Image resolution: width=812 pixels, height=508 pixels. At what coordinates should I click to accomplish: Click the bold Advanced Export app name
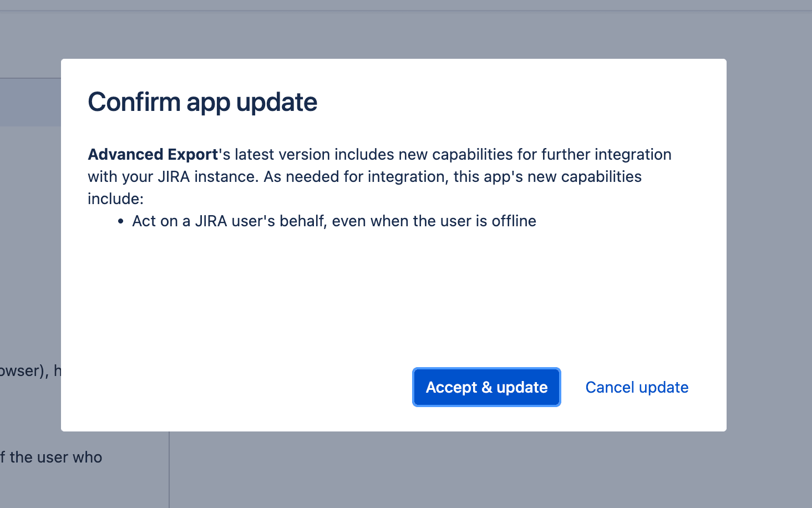click(153, 154)
